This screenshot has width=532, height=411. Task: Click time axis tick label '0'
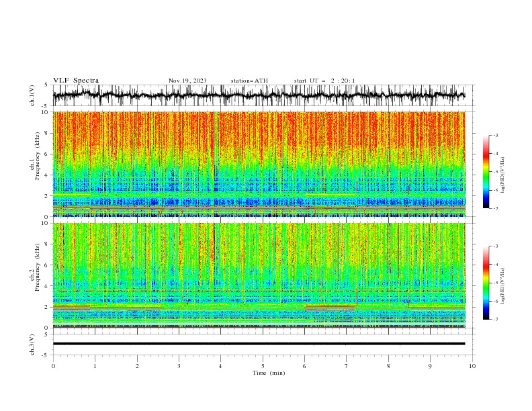[53, 366]
